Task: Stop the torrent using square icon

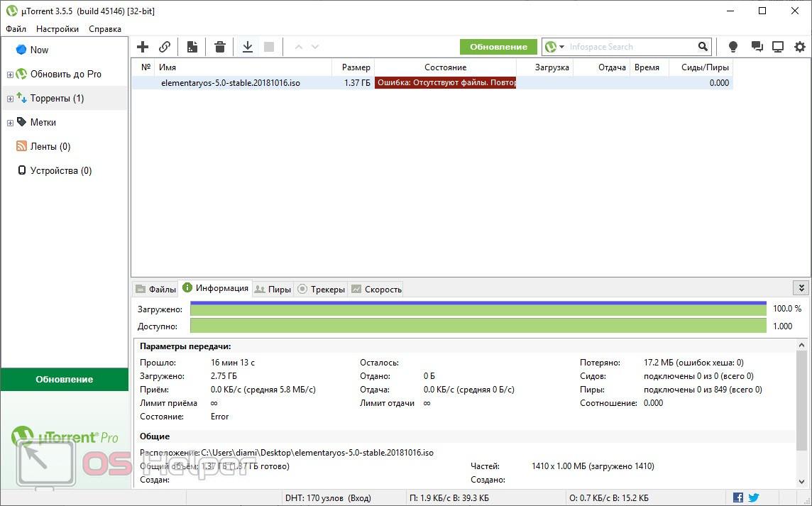Action: coord(269,47)
